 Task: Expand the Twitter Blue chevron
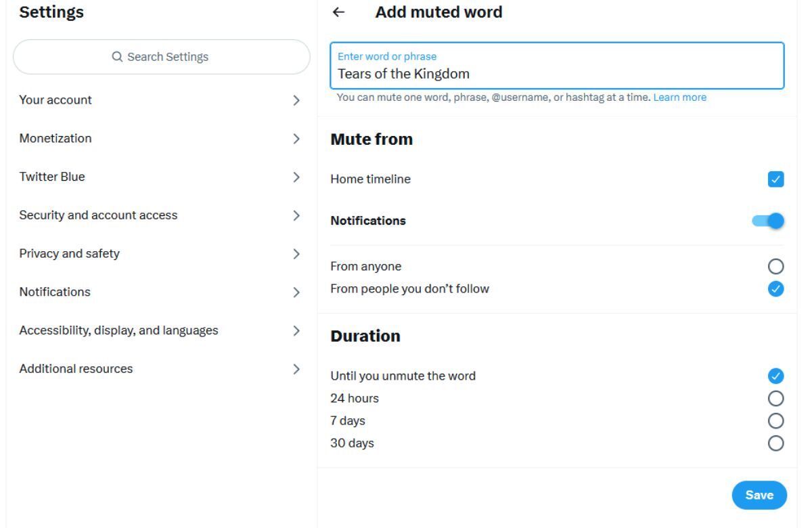296,177
